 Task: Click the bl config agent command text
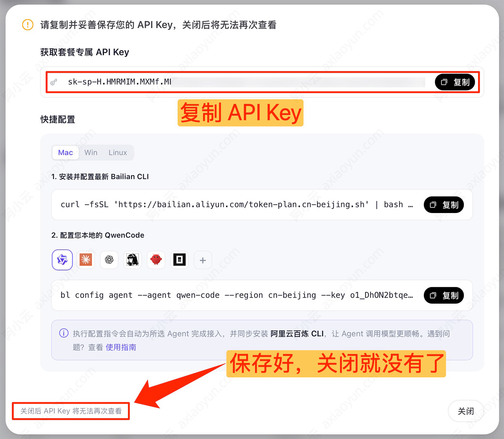(x=237, y=295)
